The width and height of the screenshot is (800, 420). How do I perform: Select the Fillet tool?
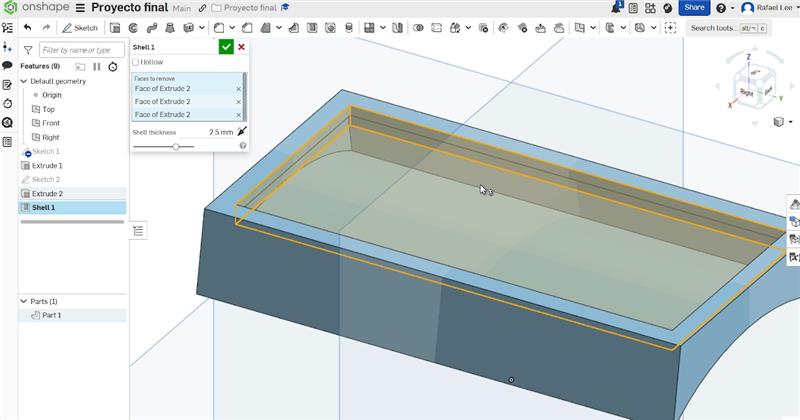click(219, 28)
